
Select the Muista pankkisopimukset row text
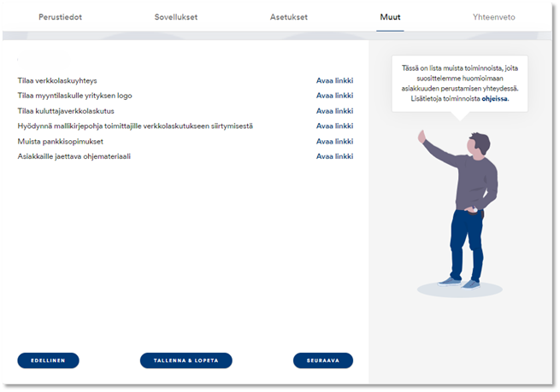pos(61,141)
